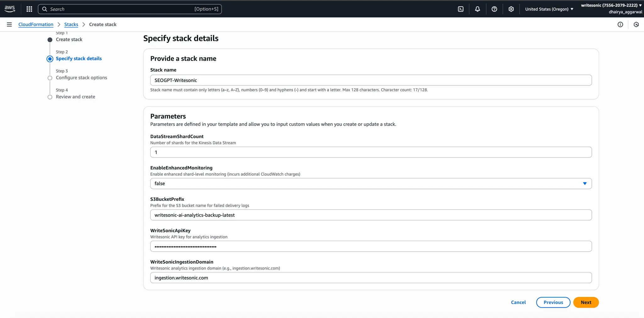Open settings gear icon
This screenshot has width=644, height=318.
click(511, 9)
